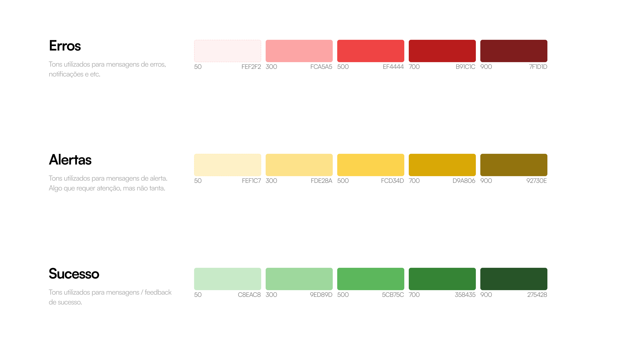Click the EF4444 hex code label
This screenshot has height=342, width=644.
(393, 67)
